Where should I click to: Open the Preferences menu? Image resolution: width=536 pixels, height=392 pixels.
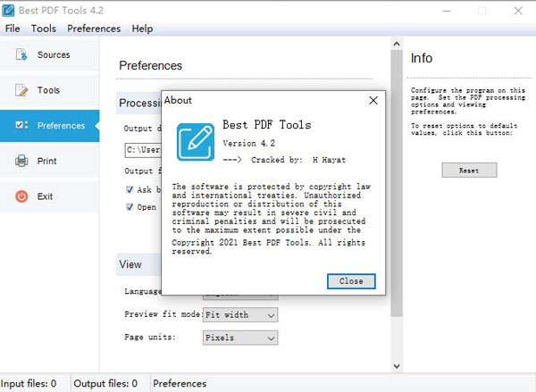point(94,29)
